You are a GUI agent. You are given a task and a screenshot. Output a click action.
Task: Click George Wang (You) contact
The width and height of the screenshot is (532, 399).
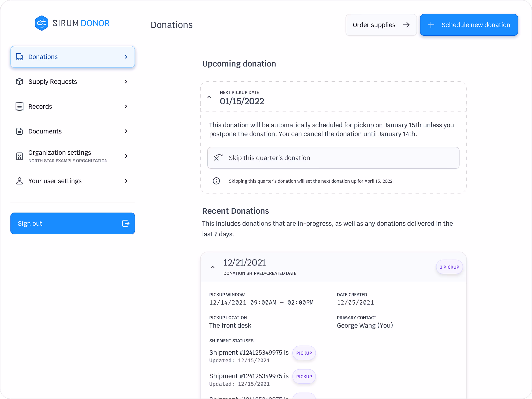pos(365,325)
